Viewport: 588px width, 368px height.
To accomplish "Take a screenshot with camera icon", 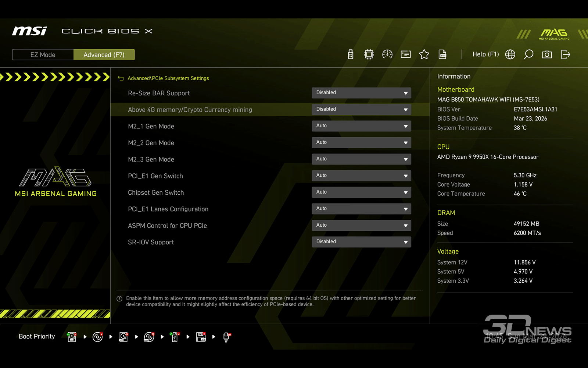I will click(x=547, y=54).
